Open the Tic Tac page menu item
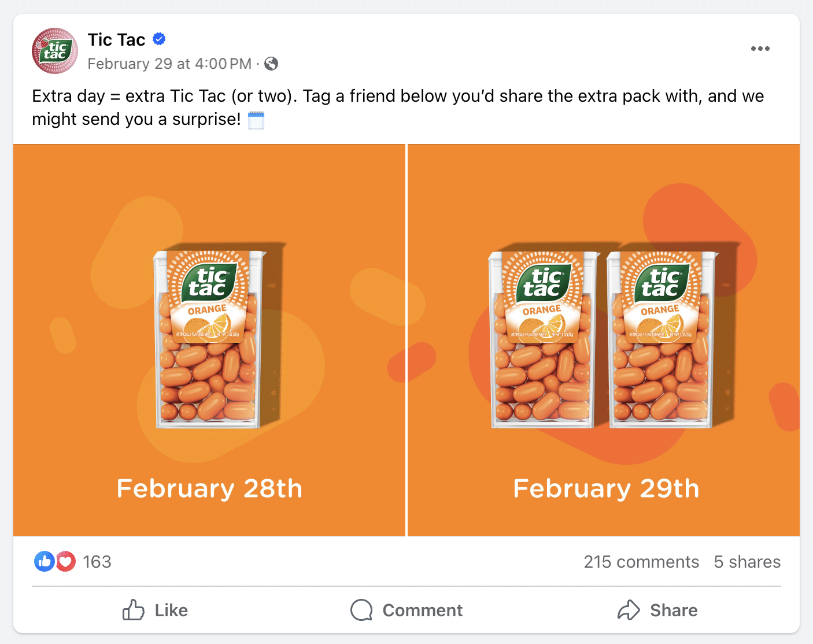 (116, 39)
